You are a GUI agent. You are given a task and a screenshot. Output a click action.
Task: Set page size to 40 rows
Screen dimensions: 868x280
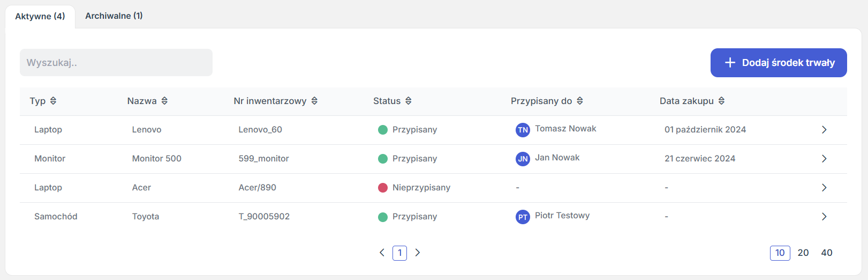coord(827,253)
